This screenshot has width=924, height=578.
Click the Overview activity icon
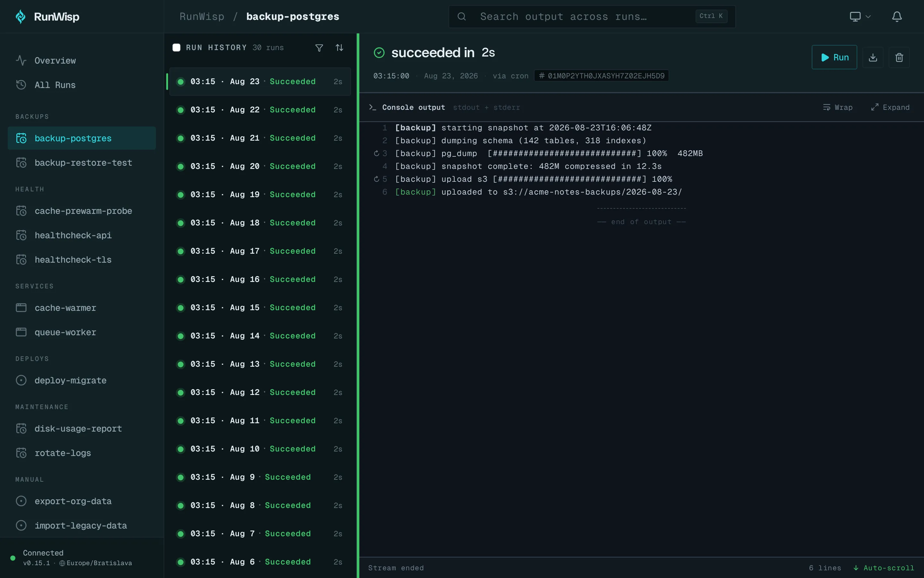(x=21, y=60)
